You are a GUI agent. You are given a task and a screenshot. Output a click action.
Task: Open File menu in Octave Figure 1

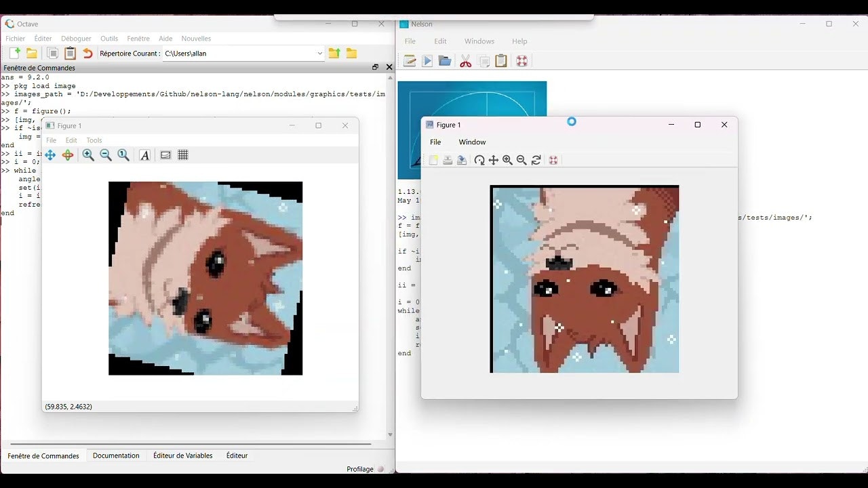pyautogui.click(x=51, y=140)
